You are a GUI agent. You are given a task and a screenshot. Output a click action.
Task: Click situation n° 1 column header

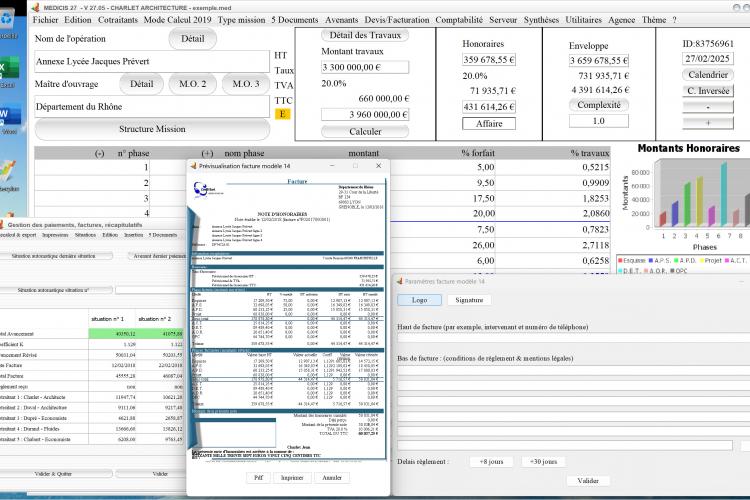click(108, 319)
